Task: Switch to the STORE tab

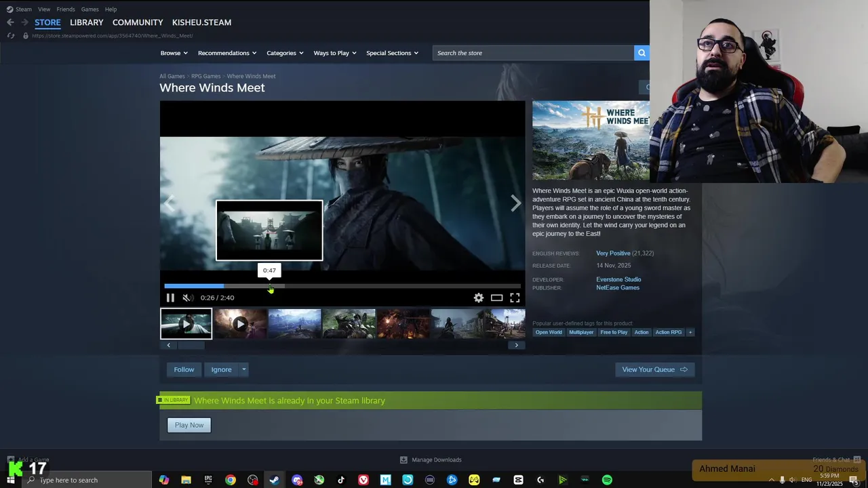Action: click(x=47, y=22)
